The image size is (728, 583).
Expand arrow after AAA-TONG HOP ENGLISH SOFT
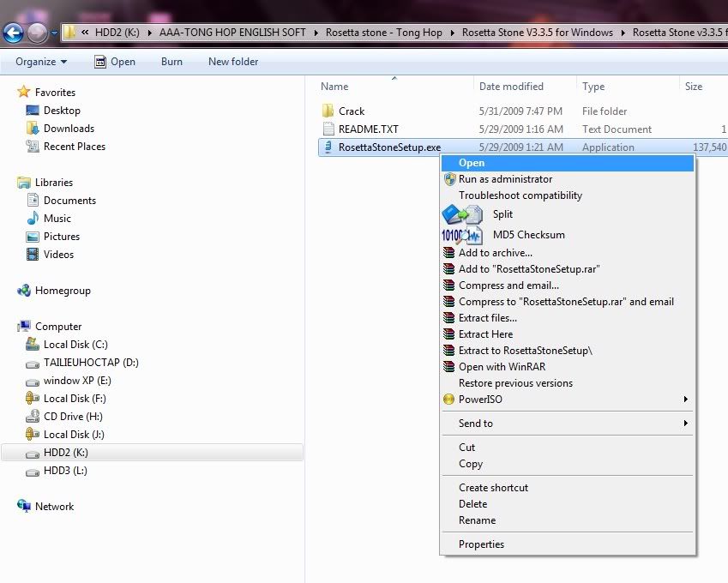pyautogui.click(x=316, y=33)
